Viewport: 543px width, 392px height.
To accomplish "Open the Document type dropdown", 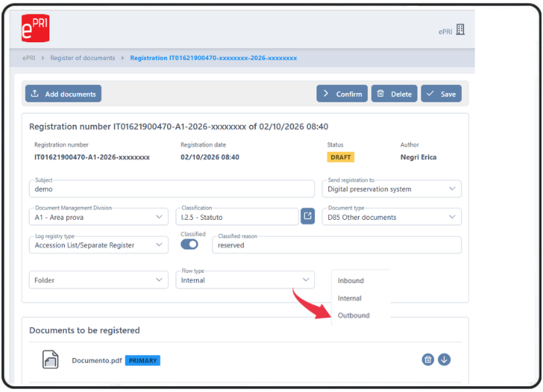I will (x=392, y=217).
